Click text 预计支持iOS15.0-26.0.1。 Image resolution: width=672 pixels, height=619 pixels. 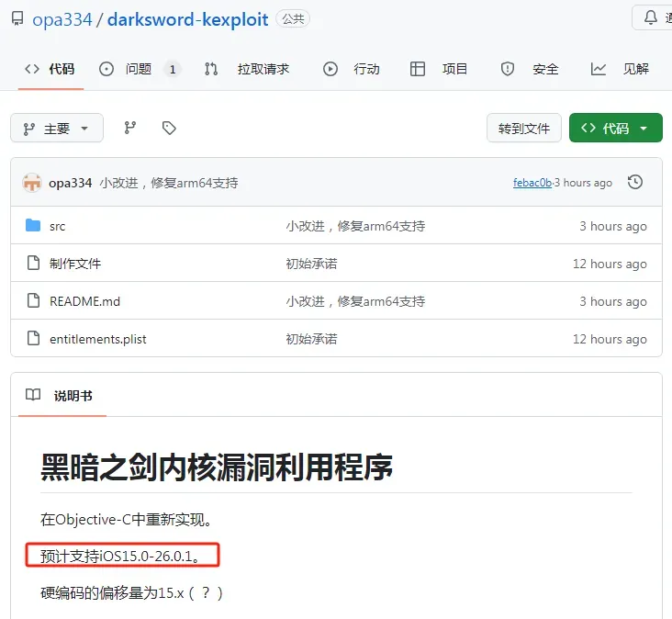[x=120, y=556]
